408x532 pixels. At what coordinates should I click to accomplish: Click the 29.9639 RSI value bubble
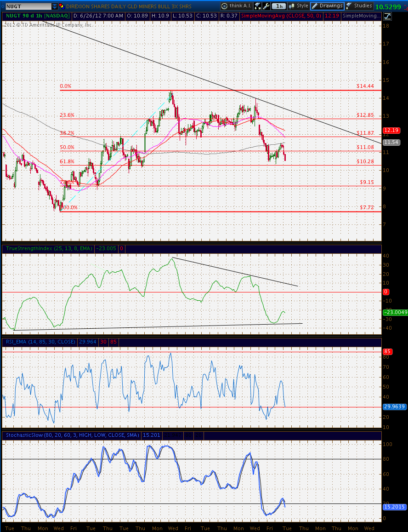(394, 406)
